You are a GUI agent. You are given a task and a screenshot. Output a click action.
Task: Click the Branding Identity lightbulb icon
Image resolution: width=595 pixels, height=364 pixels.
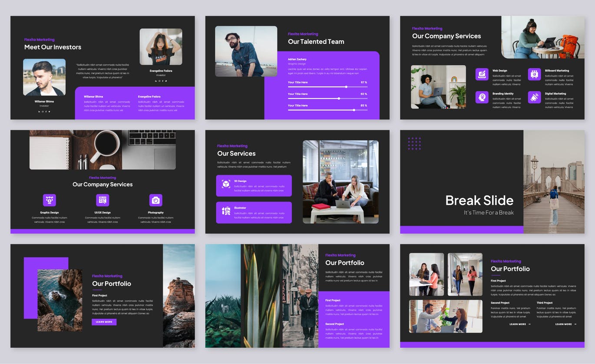(482, 97)
